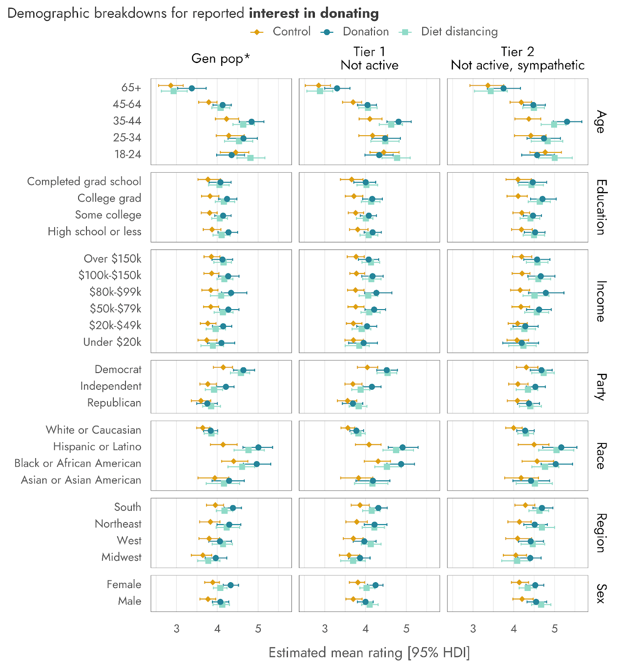Screen dimensions: 620x672
Task: Click the green Diet distancing legend square
Action: 405,32
